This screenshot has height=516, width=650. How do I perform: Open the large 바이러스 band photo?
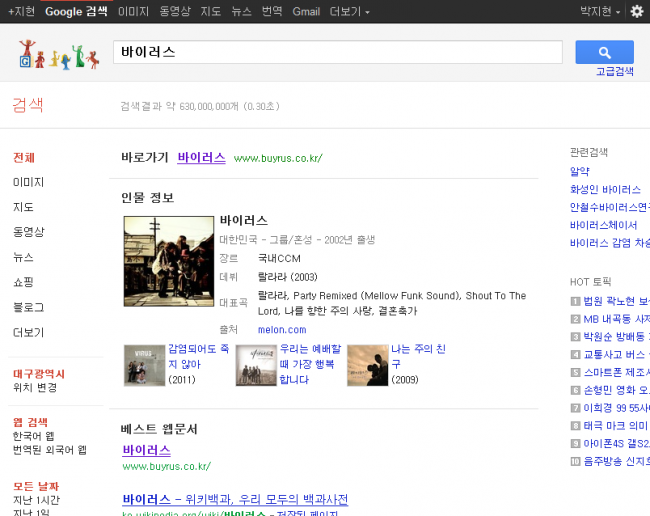[168, 261]
